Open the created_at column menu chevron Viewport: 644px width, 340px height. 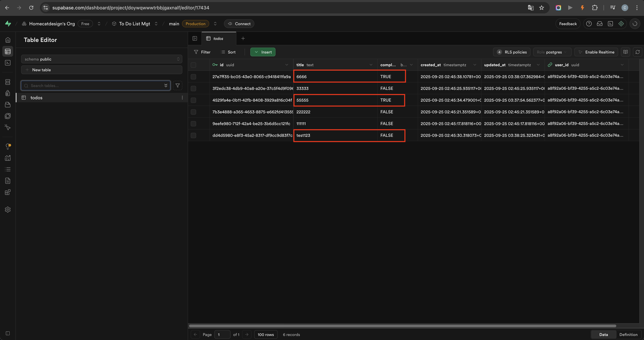click(474, 65)
